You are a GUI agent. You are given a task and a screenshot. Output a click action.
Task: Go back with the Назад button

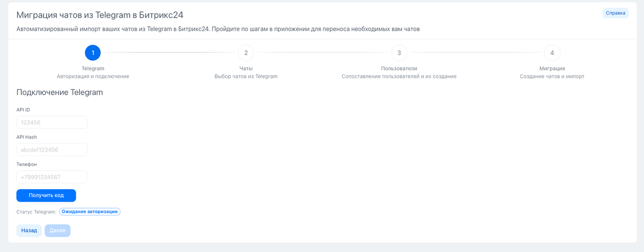pyautogui.click(x=29, y=231)
